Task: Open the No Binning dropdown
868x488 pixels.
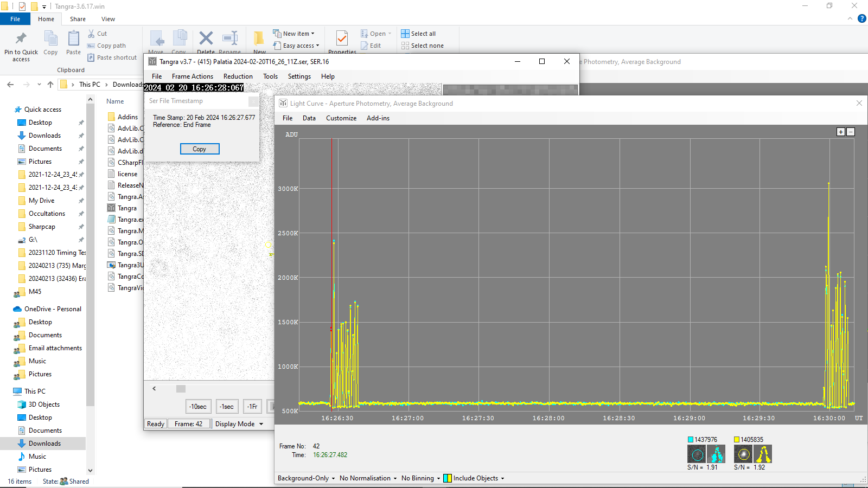Action: tap(420, 478)
